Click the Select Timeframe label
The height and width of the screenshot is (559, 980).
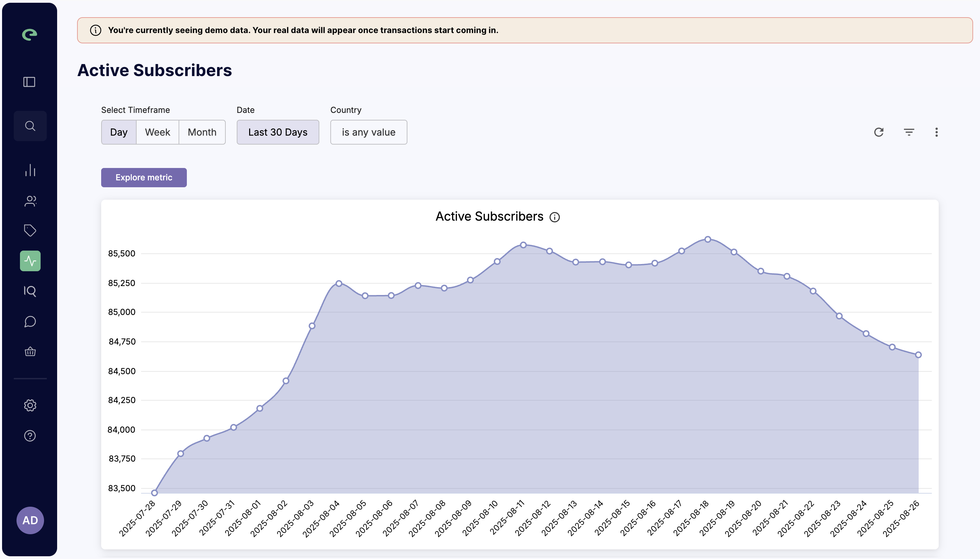point(136,110)
